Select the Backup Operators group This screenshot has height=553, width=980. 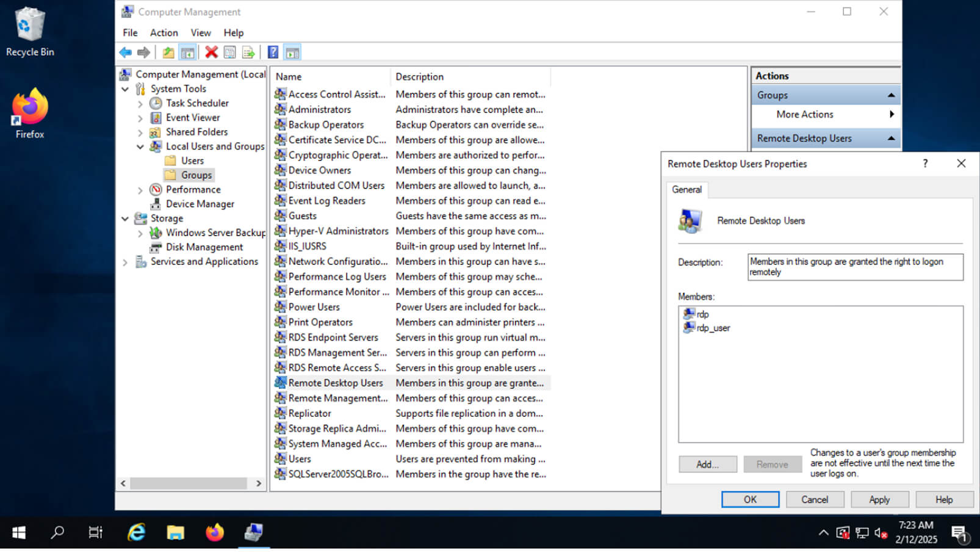tap(409, 125)
